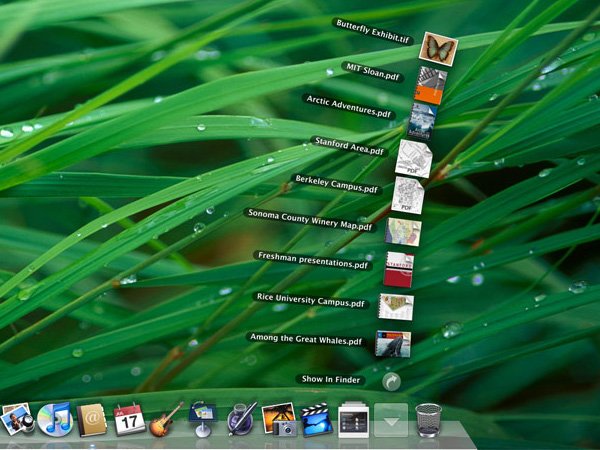Image resolution: width=600 pixels, height=450 pixels.
Task: Open the MIT Sloan.pdf file icon
Action: click(430, 85)
